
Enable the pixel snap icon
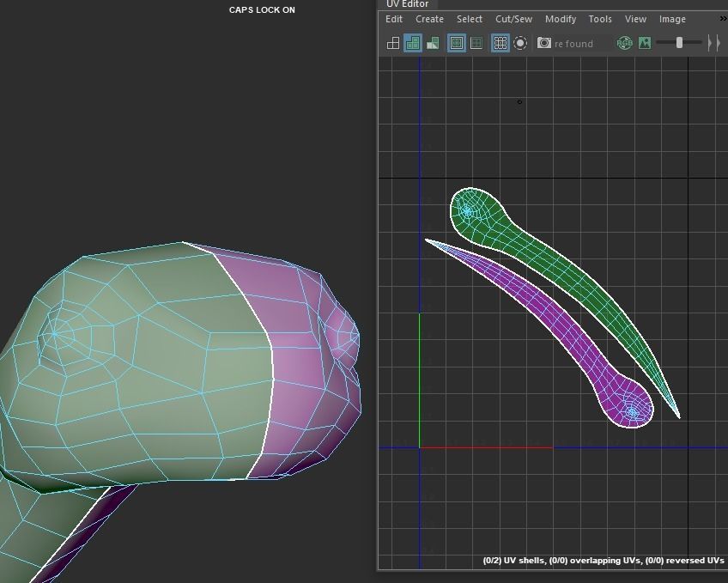521,43
